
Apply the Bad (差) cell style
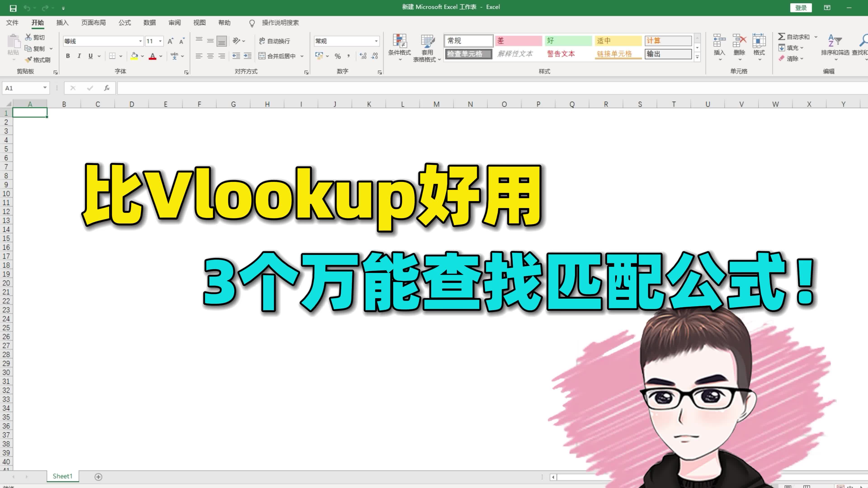pos(519,41)
